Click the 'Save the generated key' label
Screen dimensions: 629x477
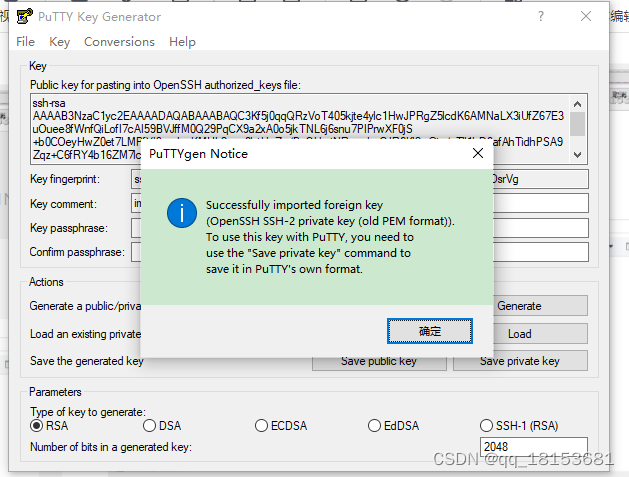pos(86,361)
